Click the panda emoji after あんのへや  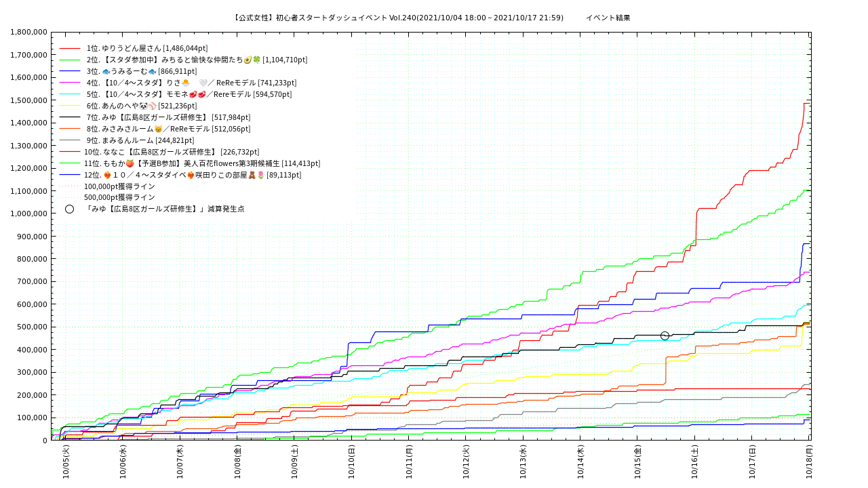pyautogui.click(x=144, y=106)
